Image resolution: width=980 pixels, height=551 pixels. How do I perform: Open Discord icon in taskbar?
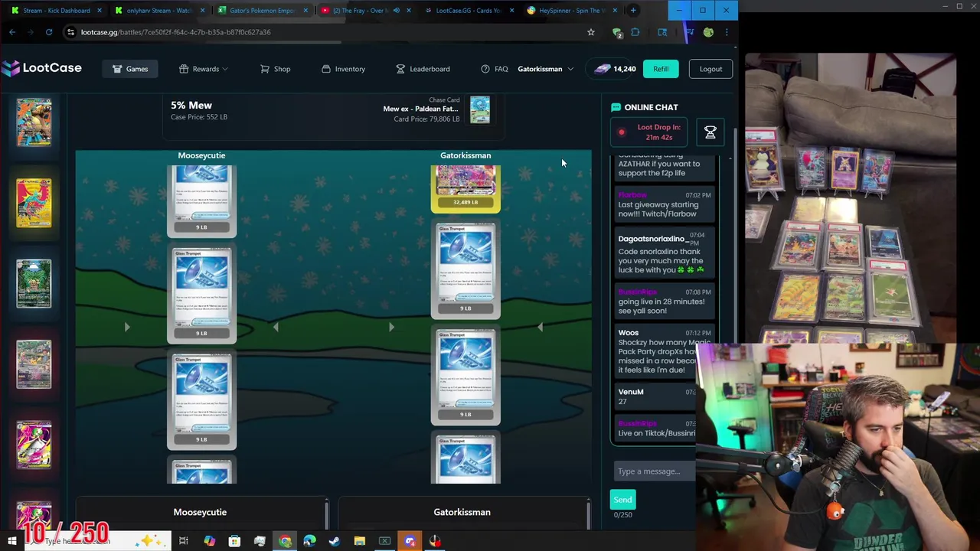tap(410, 542)
